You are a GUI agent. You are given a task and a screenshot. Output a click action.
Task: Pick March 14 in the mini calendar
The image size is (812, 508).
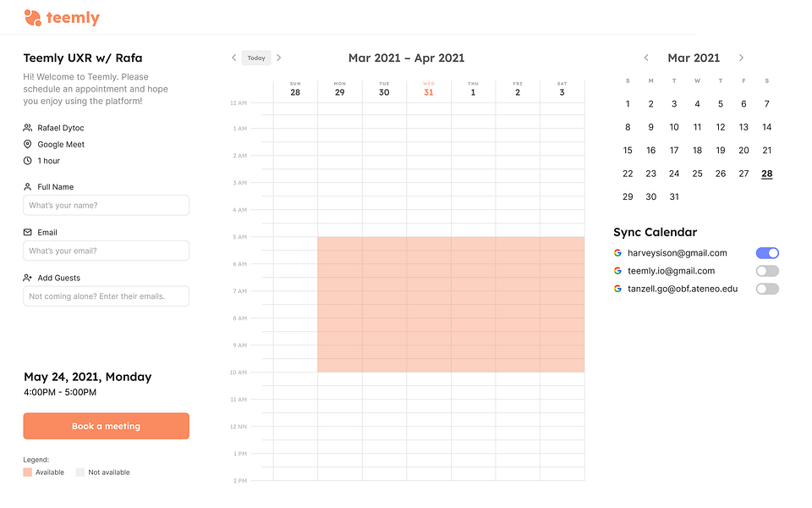(x=767, y=127)
